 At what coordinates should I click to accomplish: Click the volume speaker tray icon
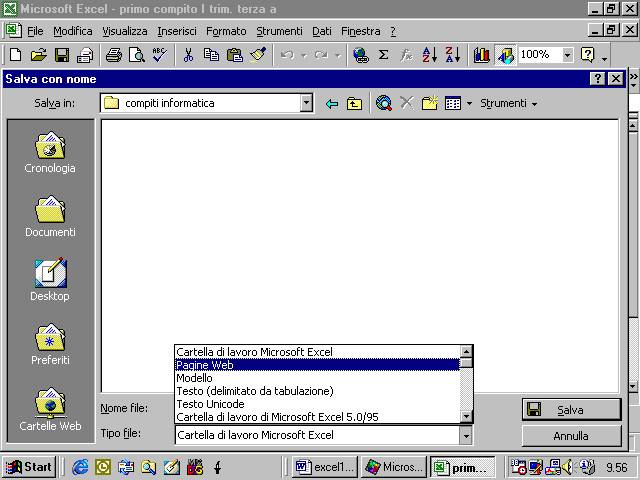[567, 467]
